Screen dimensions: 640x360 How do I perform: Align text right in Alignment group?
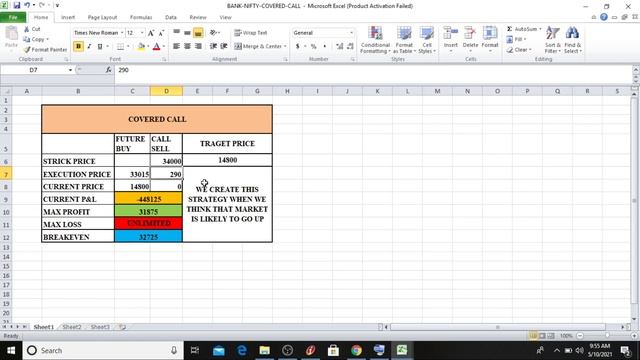click(198, 46)
